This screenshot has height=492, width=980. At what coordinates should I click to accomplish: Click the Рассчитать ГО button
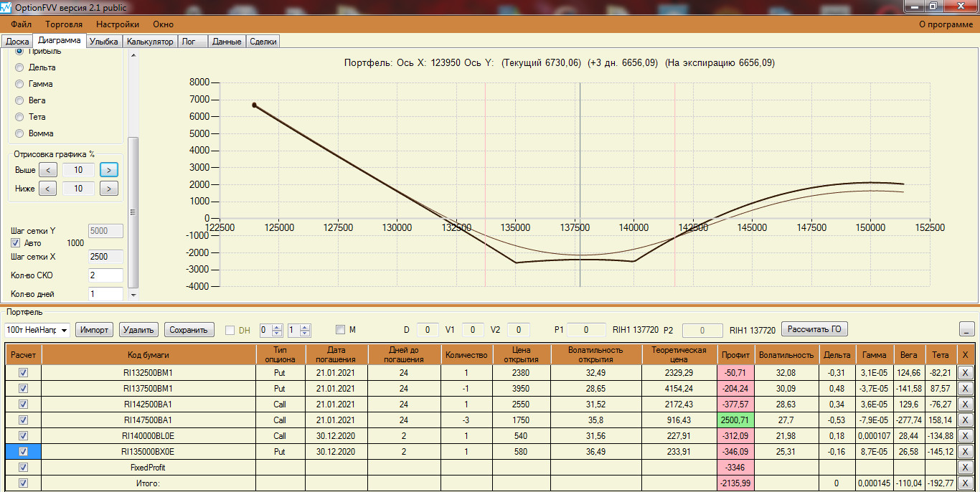tap(814, 329)
